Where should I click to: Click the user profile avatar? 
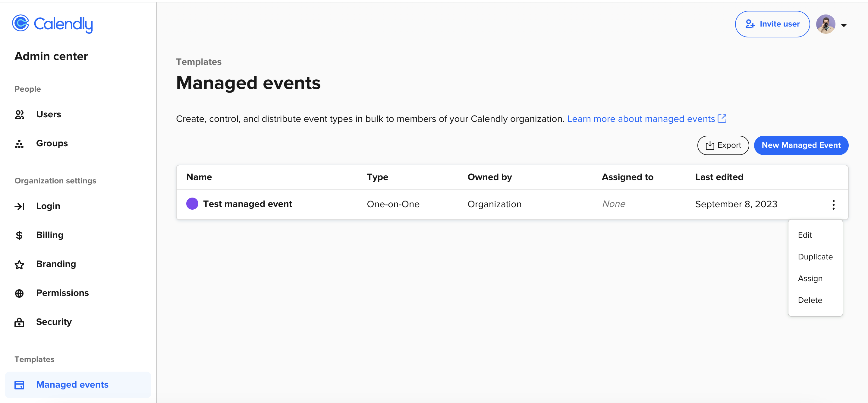coord(825,24)
